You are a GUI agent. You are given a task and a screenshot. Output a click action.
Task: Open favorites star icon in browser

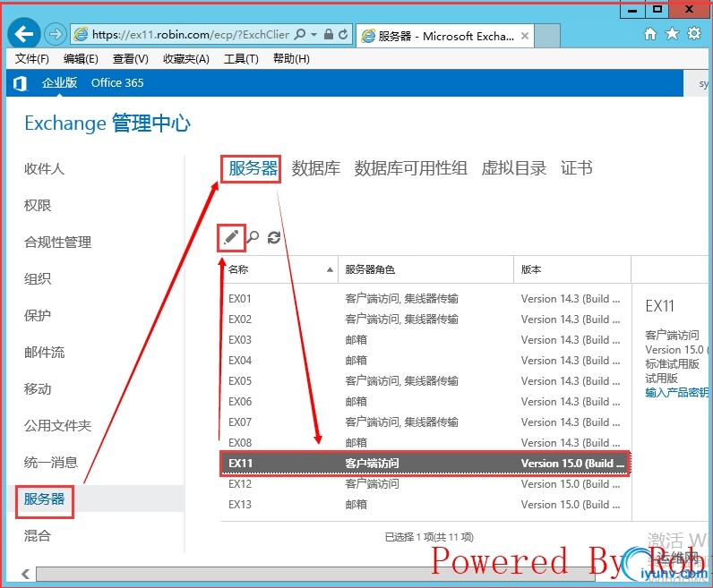click(672, 34)
